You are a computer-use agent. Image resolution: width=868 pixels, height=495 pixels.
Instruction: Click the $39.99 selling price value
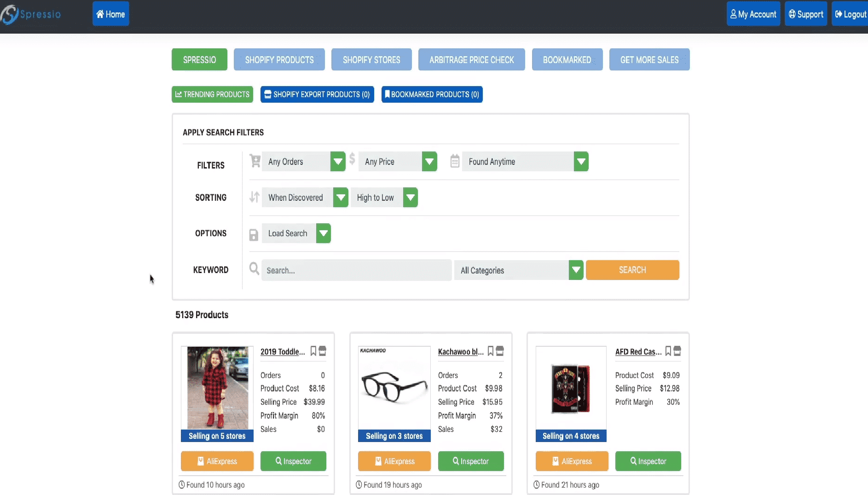314,402
